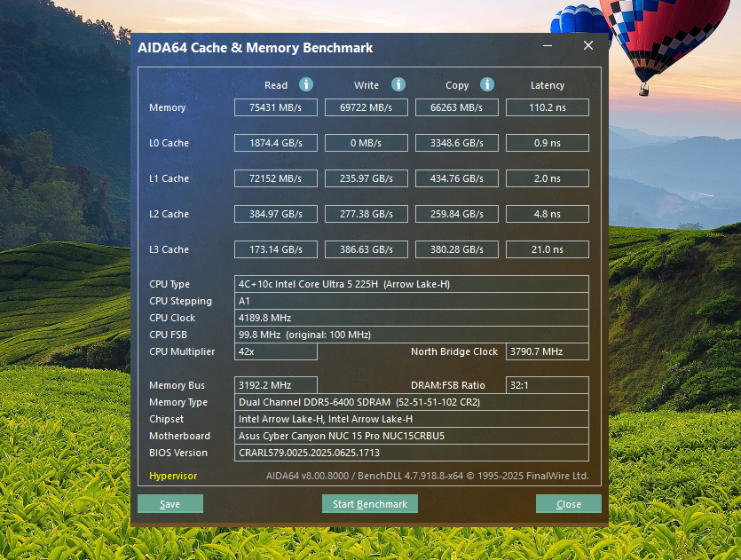Click CPU Stepping value A1
This screenshot has width=741, height=560.
click(x=412, y=301)
